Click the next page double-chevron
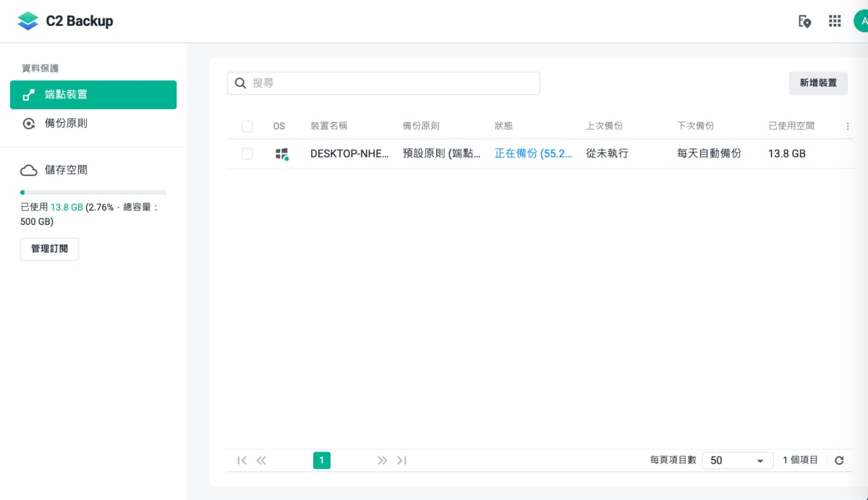The height and width of the screenshot is (500, 868). click(382, 460)
